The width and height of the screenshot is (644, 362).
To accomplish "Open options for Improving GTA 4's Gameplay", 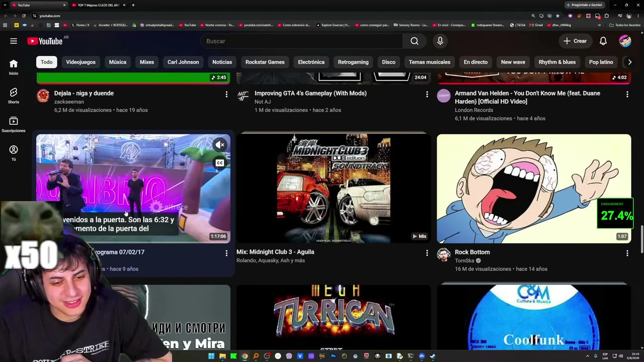I will tap(427, 94).
